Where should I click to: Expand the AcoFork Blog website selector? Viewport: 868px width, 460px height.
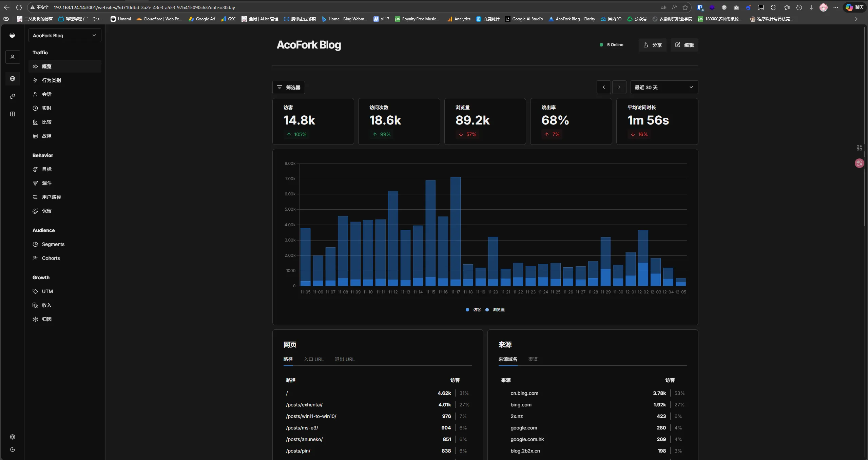[64, 36]
